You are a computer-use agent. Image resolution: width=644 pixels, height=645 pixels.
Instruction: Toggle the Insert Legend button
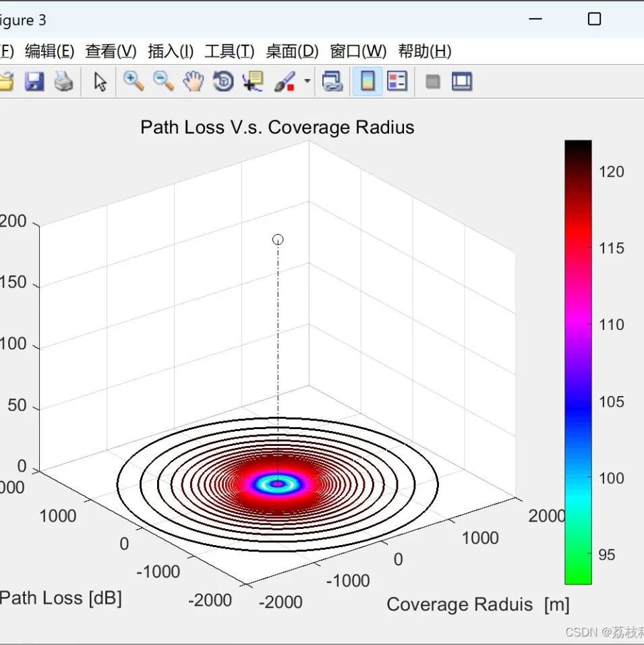(397, 81)
